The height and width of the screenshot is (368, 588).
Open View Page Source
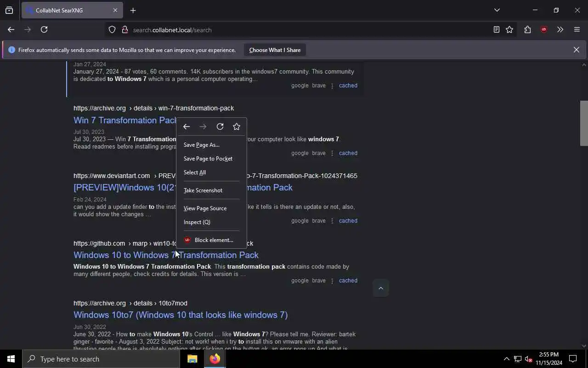pos(211,208)
